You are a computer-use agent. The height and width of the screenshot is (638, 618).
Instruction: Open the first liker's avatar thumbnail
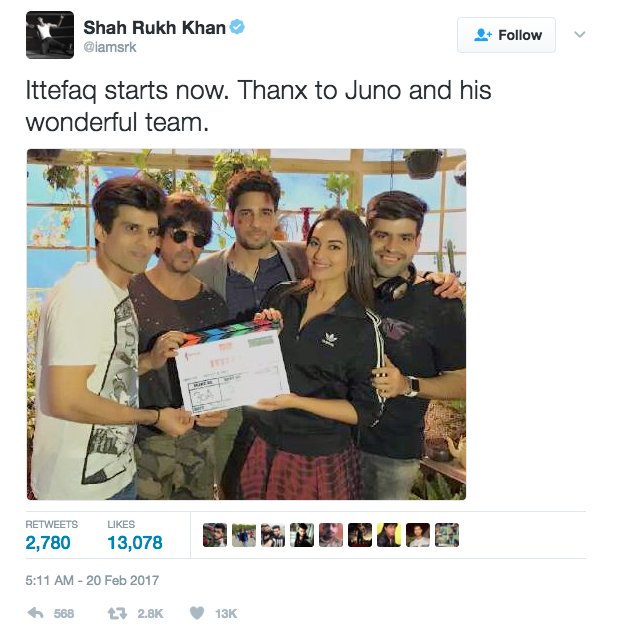click(x=215, y=535)
